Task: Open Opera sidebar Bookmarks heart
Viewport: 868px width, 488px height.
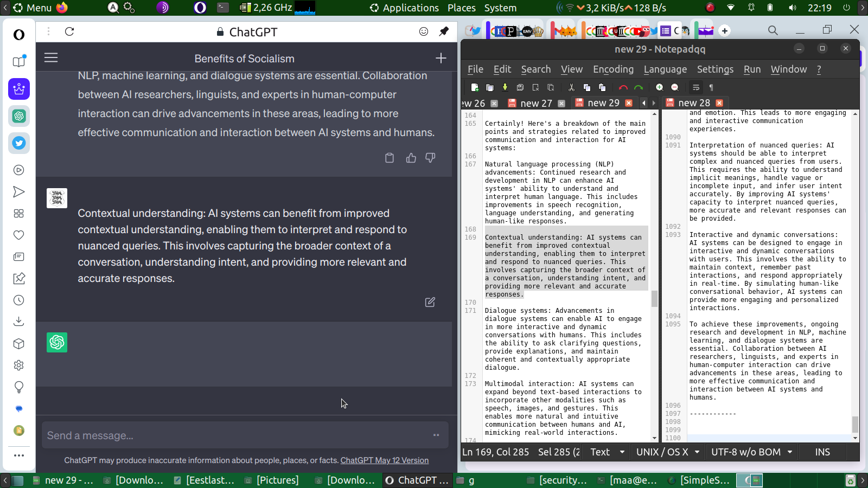Action: [x=19, y=235]
